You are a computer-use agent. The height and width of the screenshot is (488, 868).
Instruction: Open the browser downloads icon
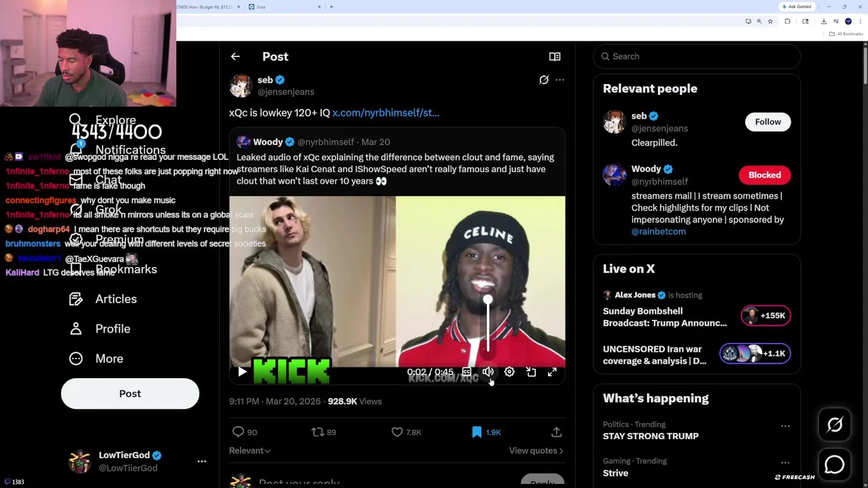click(823, 22)
